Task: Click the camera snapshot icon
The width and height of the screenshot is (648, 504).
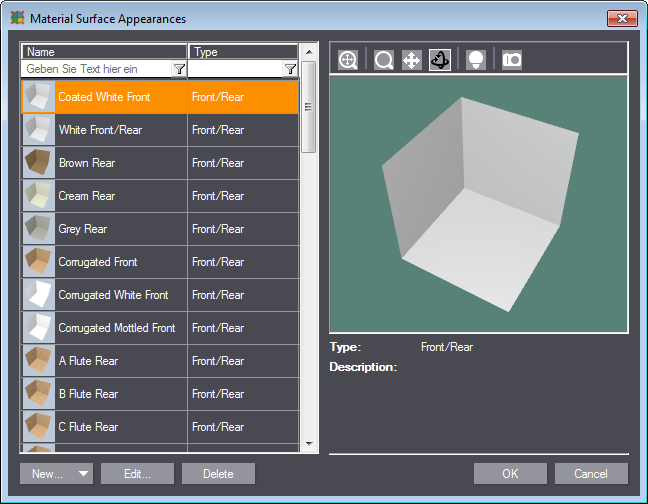Action: pyautogui.click(x=512, y=60)
